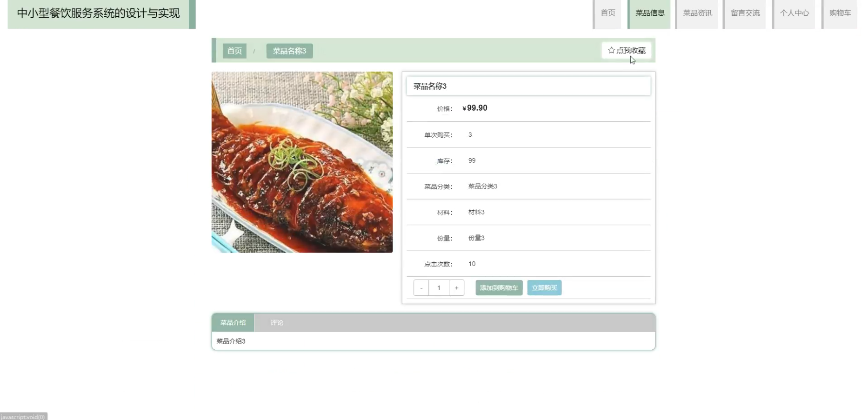Click the 菜品分类3 category value
Screen dimensions: 868x420
(x=482, y=187)
